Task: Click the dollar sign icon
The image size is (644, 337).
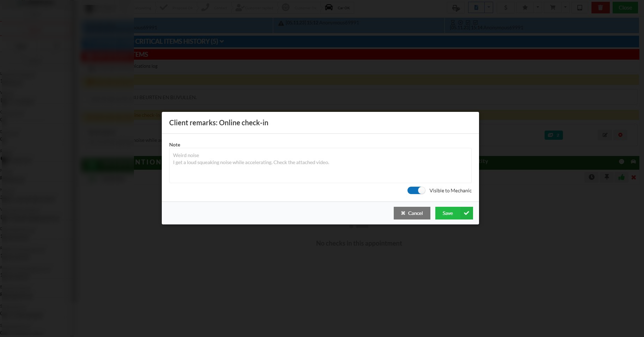Action: 506,7
